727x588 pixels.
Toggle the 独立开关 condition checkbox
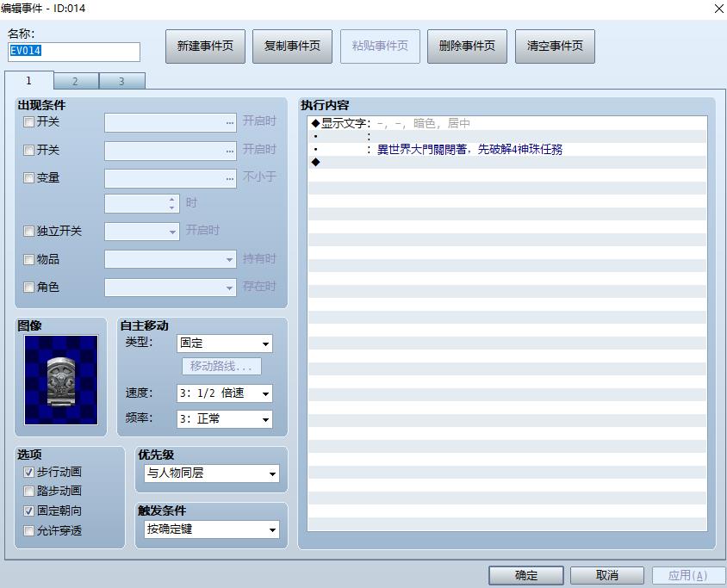point(28,232)
